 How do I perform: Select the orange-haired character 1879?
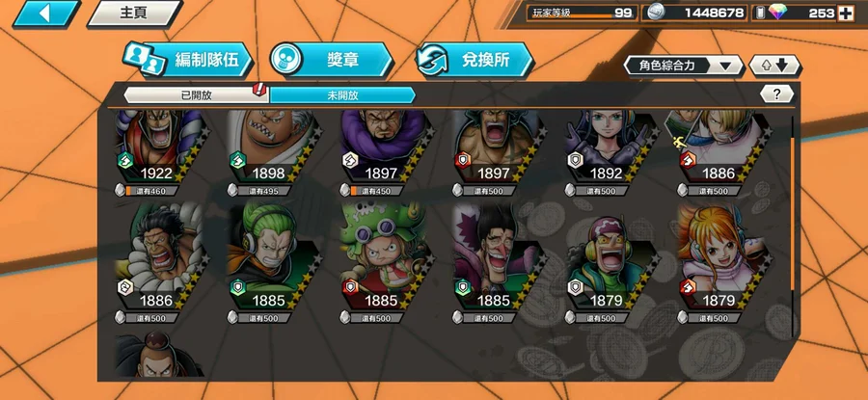(x=719, y=256)
